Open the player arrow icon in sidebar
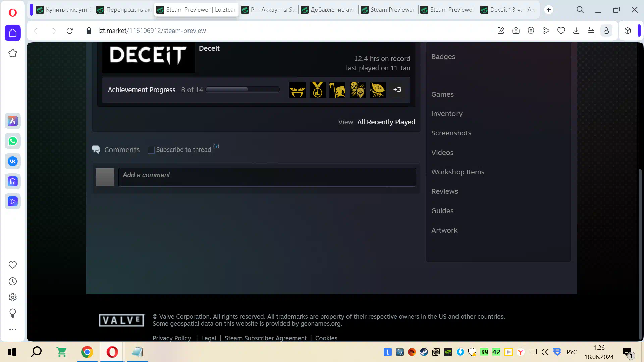 (x=13, y=201)
